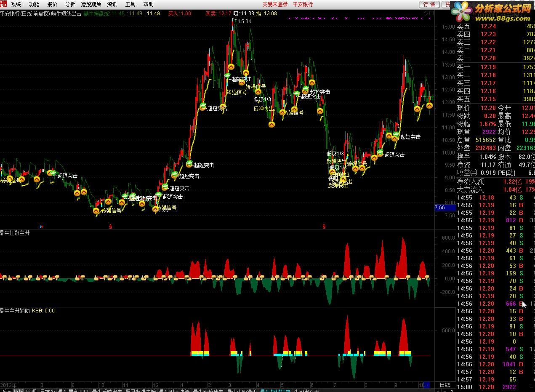The width and height of the screenshot is (535, 392).
Task: Click the red app logo icon
Action: pos(4,4)
